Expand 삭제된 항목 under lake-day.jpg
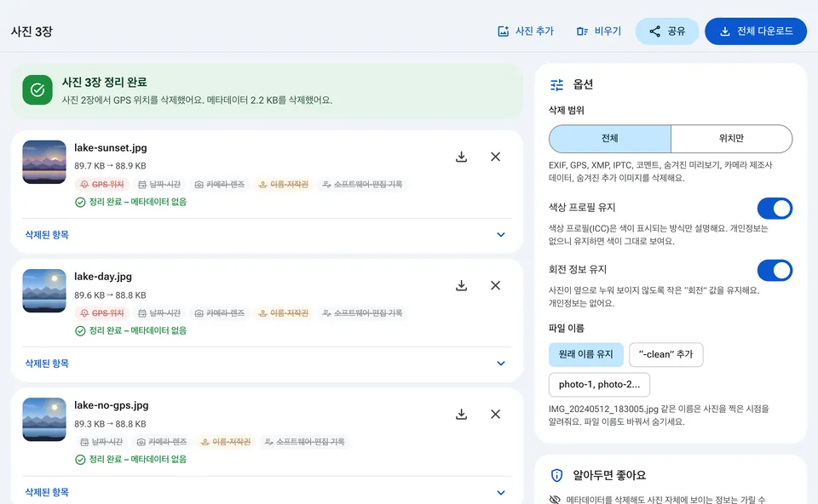818x504 pixels. [267, 364]
